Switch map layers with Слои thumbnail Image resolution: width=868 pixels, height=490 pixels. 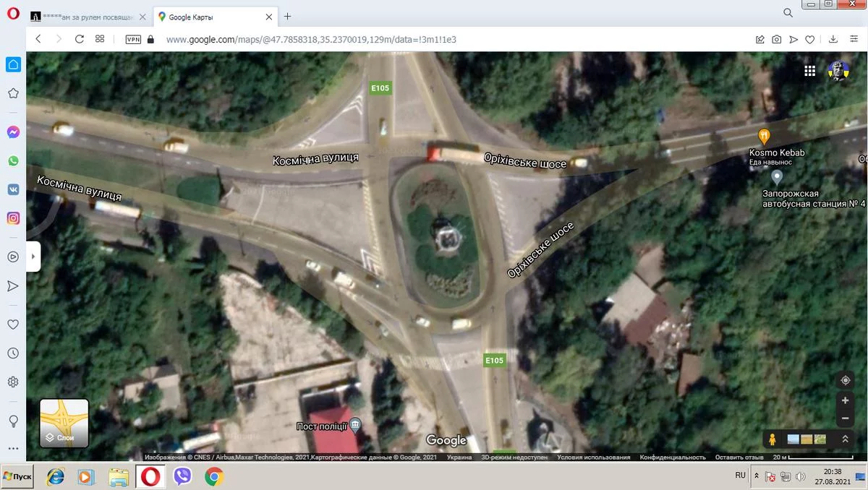tap(64, 423)
